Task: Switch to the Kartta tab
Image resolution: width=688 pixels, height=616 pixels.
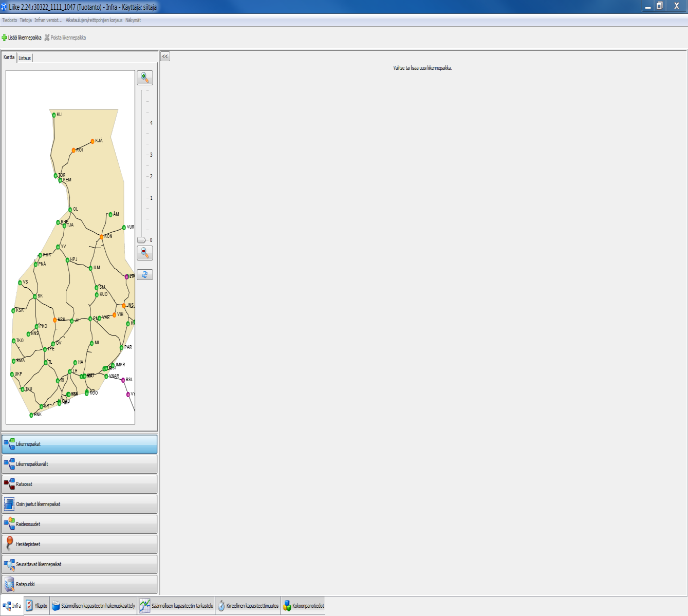Action: [x=9, y=57]
